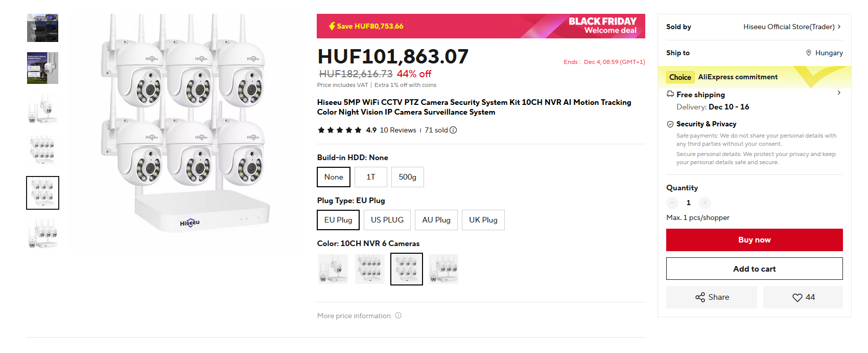Image resolution: width=868 pixels, height=353 pixels.
Task: Expand the Free shipping details chevron
Action: click(839, 93)
